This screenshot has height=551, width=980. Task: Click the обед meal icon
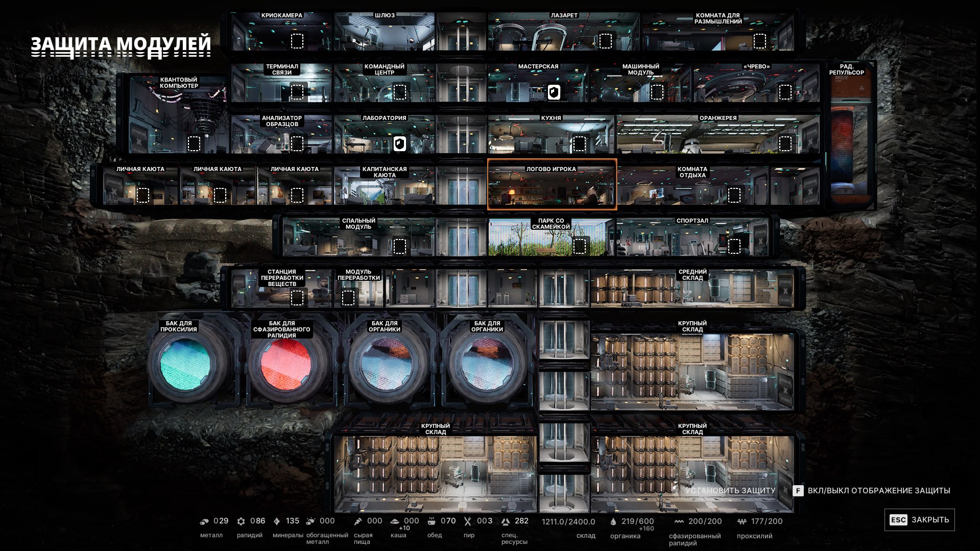point(432,521)
